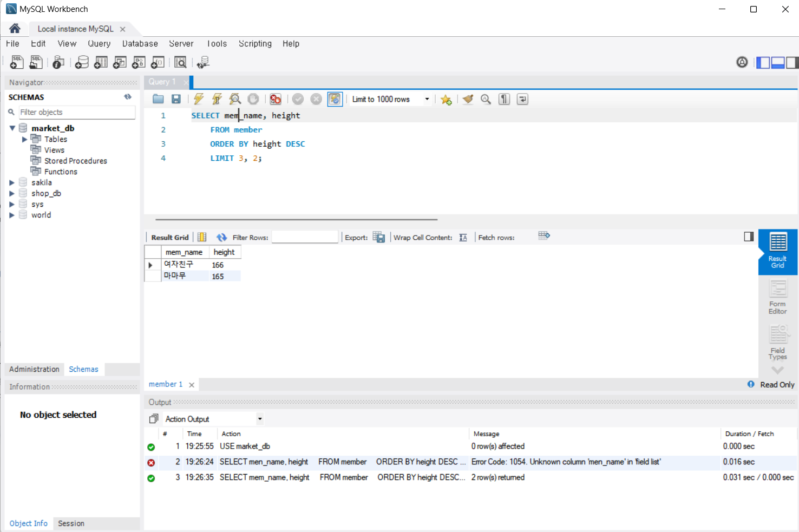Toggle invisible characters display
799x532 pixels.
(504, 99)
